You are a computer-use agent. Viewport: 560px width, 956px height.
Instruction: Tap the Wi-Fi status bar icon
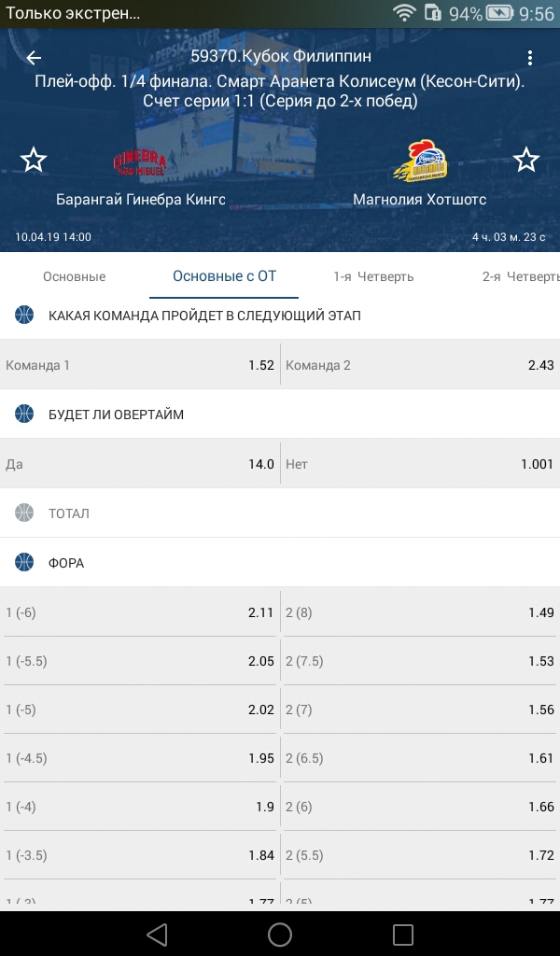click(403, 13)
